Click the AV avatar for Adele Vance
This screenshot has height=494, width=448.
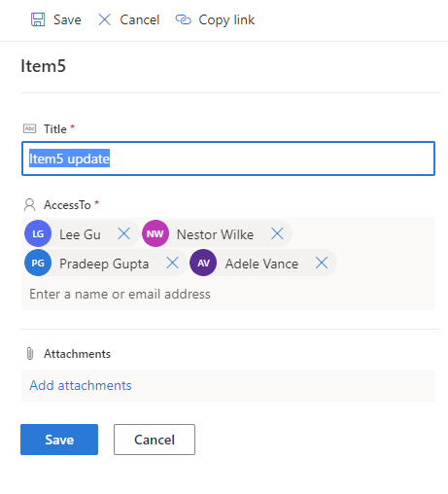pos(203,263)
